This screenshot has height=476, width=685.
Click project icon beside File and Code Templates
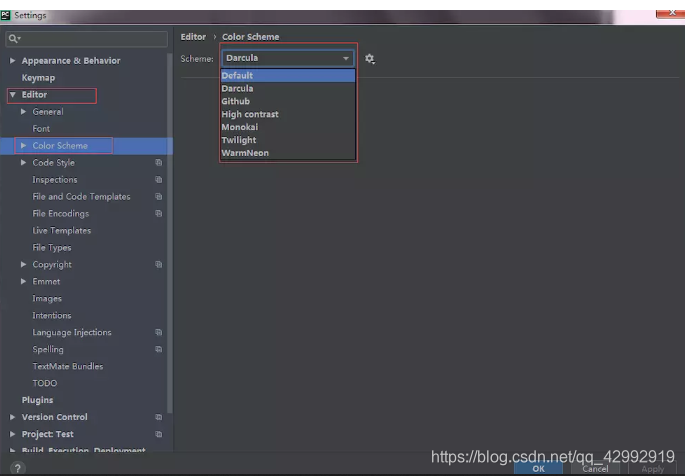159,197
